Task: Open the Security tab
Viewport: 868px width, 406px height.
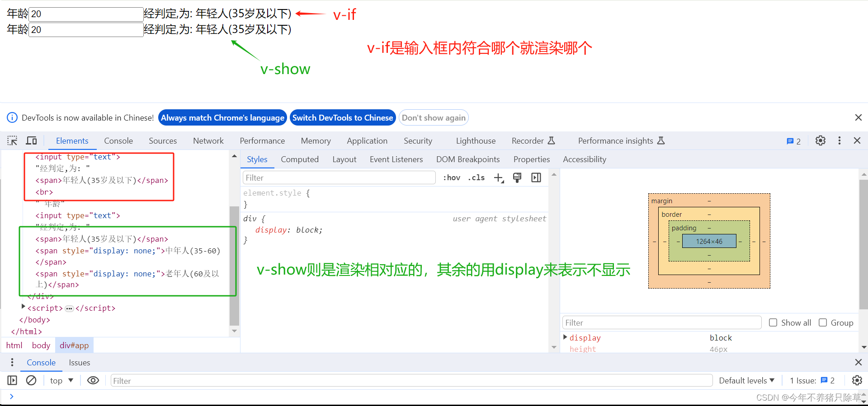Action: pos(418,141)
